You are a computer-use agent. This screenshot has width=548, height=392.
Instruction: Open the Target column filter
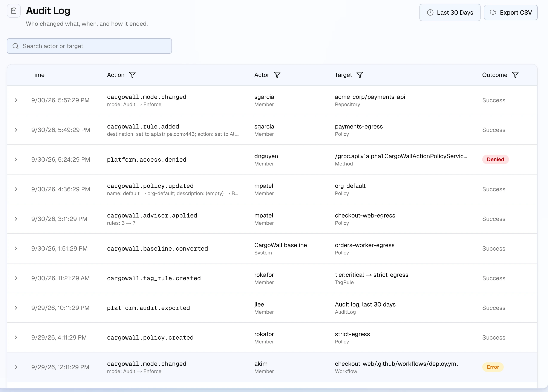360,75
